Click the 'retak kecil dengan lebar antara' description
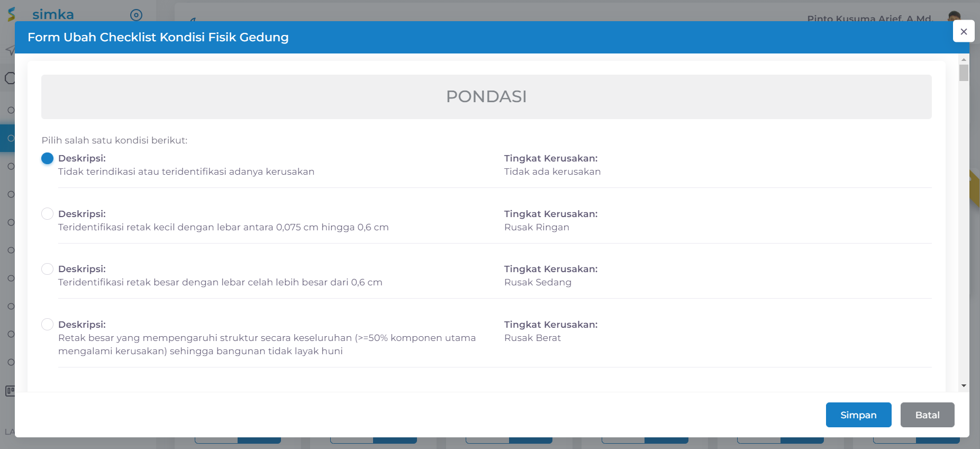The height and width of the screenshot is (449, 980). (223, 227)
